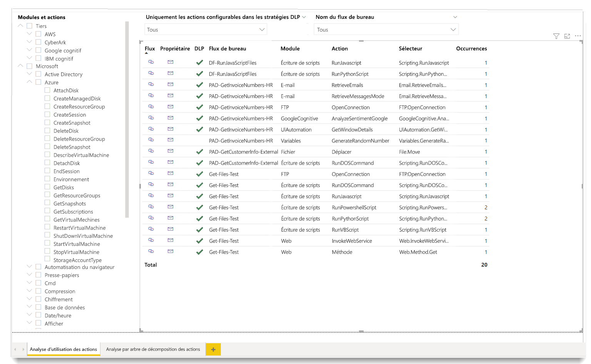Sort by Occurrences column header
This screenshot has width=591, height=364.
(471, 48)
